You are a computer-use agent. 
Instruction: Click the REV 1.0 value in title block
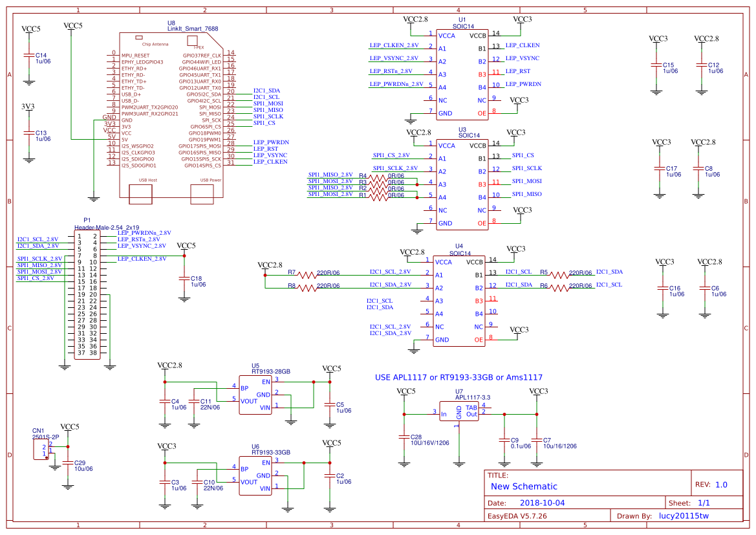tap(721, 485)
